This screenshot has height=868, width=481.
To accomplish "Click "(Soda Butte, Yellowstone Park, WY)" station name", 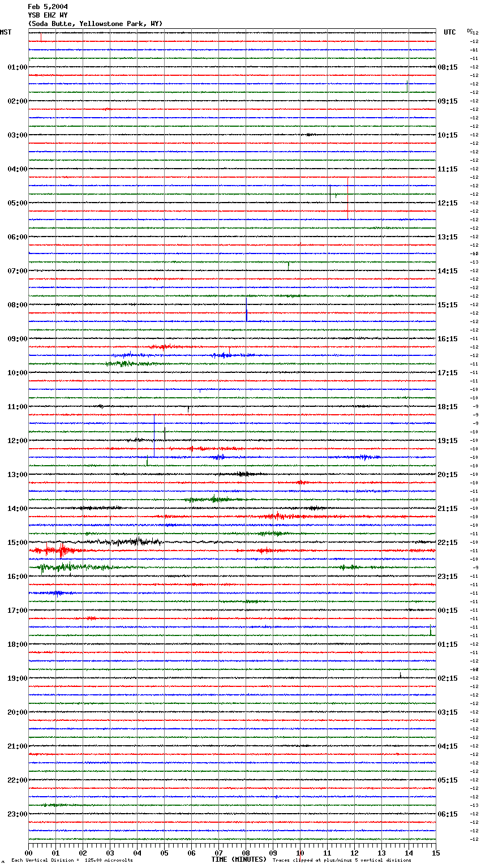I will [95, 24].
